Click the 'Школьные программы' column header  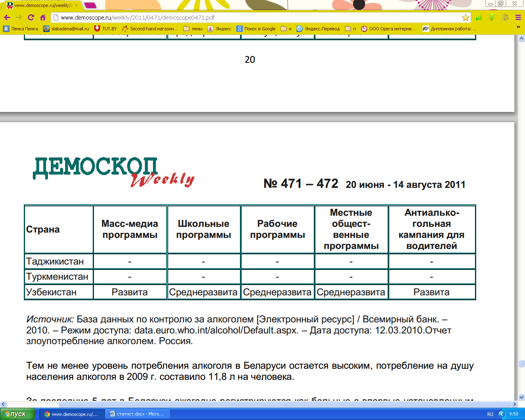tap(203, 229)
